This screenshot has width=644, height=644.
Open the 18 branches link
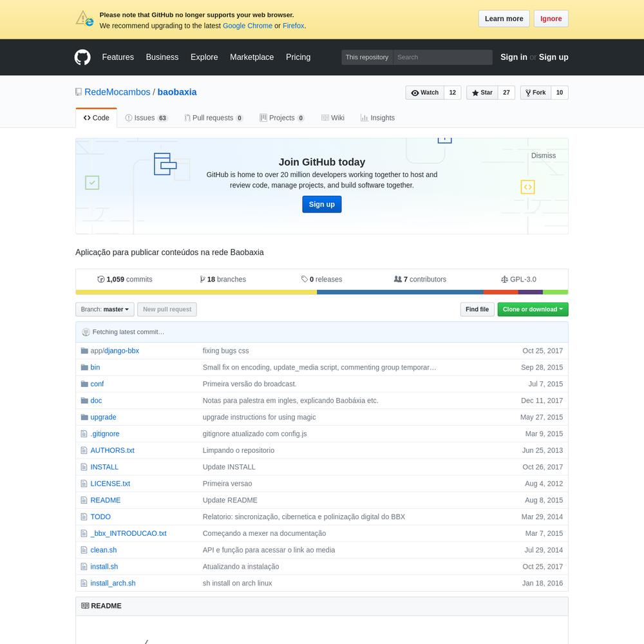click(x=223, y=279)
